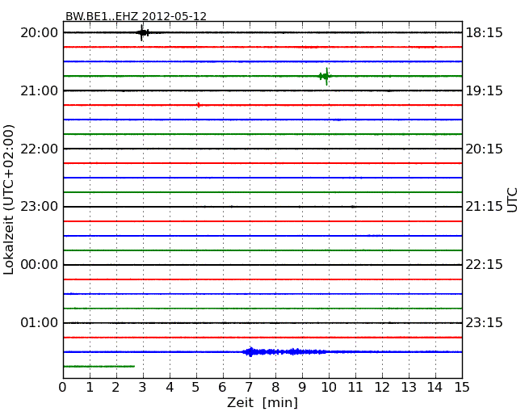Click the 20:00 local time label
525x420 pixels.
(x=40, y=33)
